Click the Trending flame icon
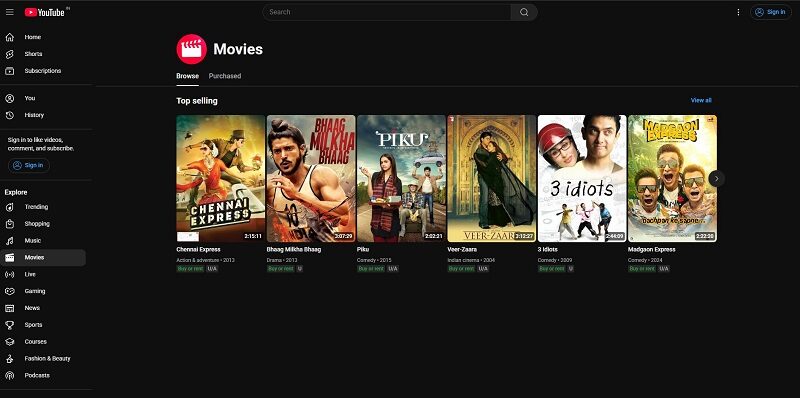The width and height of the screenshot is (800, 398). (10, 207)
